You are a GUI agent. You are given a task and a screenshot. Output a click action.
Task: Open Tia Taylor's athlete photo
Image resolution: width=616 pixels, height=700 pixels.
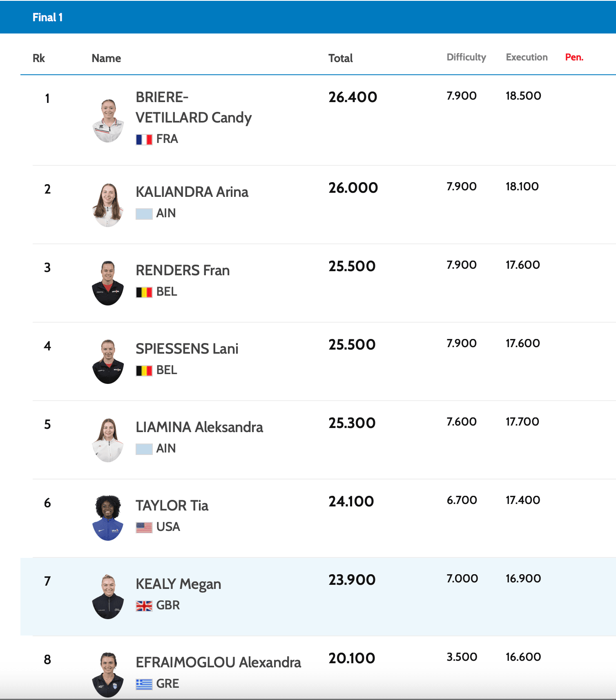[108, 518]
